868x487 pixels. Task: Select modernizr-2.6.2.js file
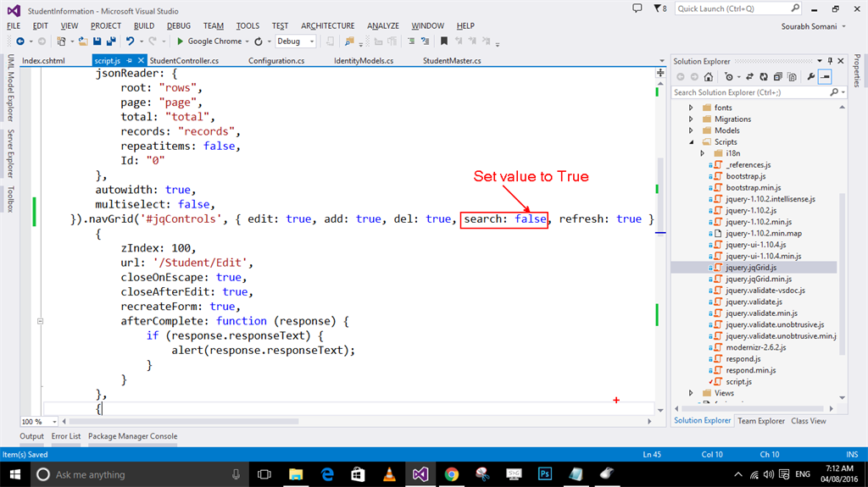click(755, 347)
